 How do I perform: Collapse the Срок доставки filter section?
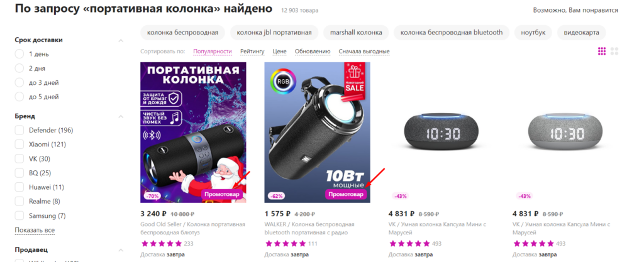pyautogui.click(x=121, y=40)
